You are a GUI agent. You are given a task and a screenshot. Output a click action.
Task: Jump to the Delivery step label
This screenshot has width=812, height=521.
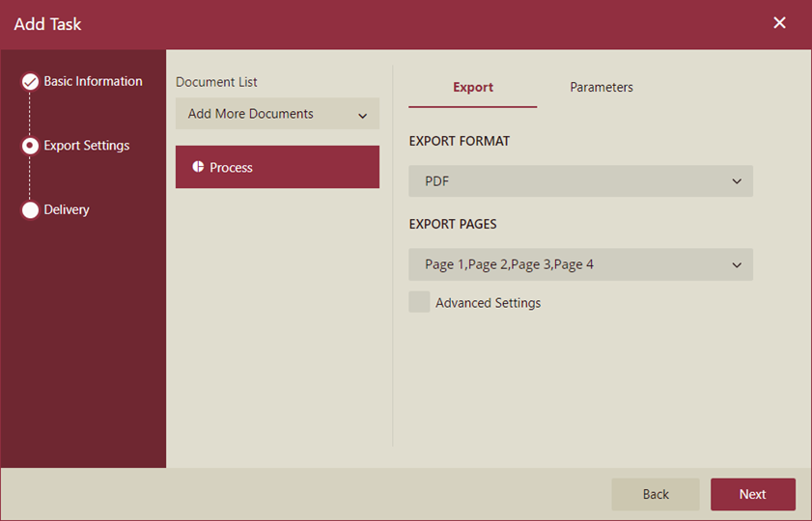pos(67,210)
